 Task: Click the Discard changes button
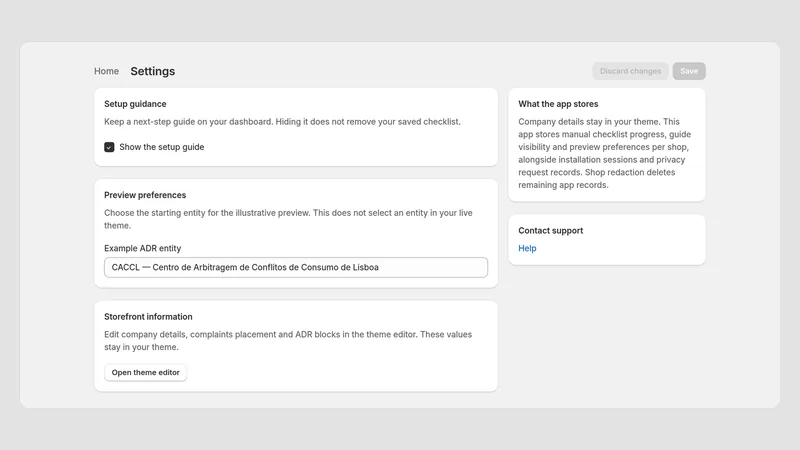(x=630, y=71)
